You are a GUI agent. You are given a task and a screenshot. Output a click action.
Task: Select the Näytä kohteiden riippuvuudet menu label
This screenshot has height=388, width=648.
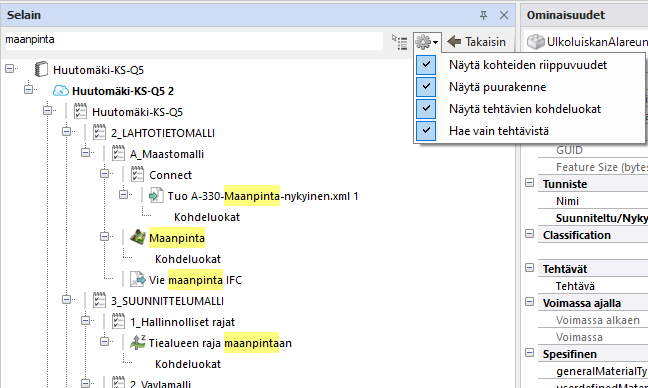point(528,65)
